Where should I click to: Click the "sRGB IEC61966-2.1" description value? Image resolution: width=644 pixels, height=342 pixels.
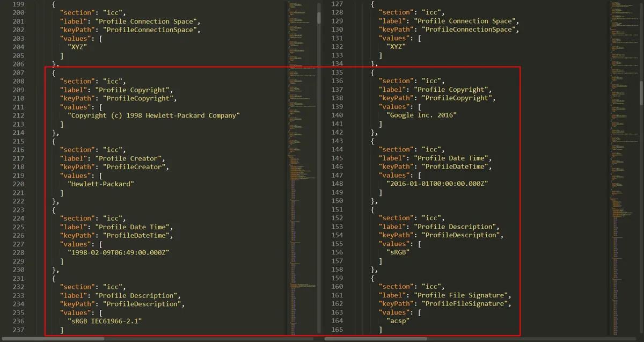click(107, 321)
